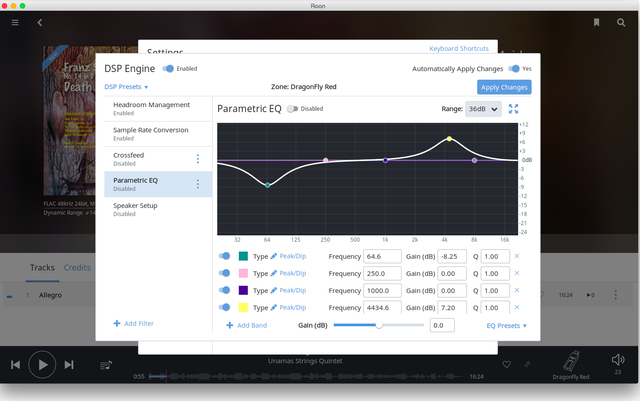
Task: Remove the 64.6 Hz EQ band
Action: click(516, 256)
